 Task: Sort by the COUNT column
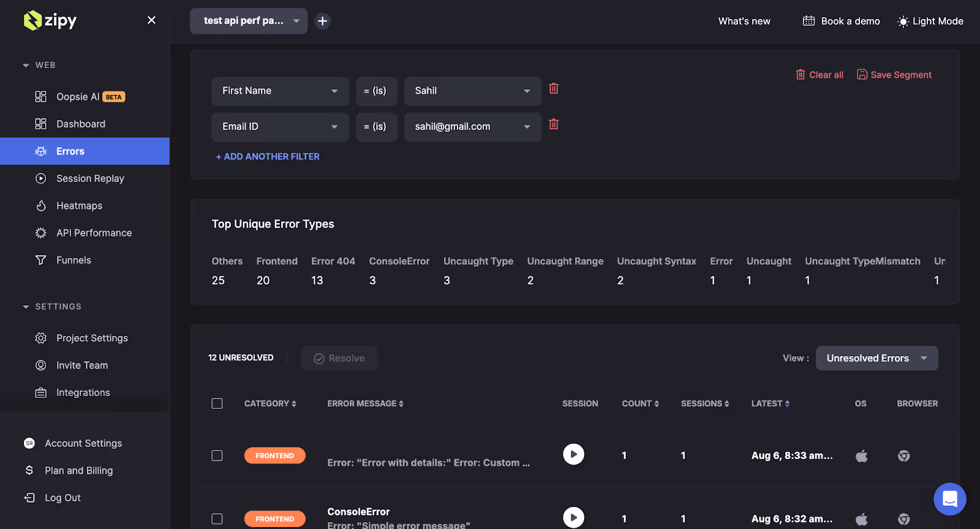(640, 403)
